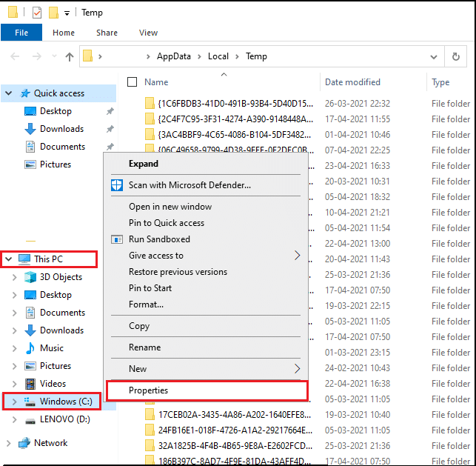This screenshot has width=476, height=466.
Task: Click the Network icon in navigation pane
Action: pos(24,443)
